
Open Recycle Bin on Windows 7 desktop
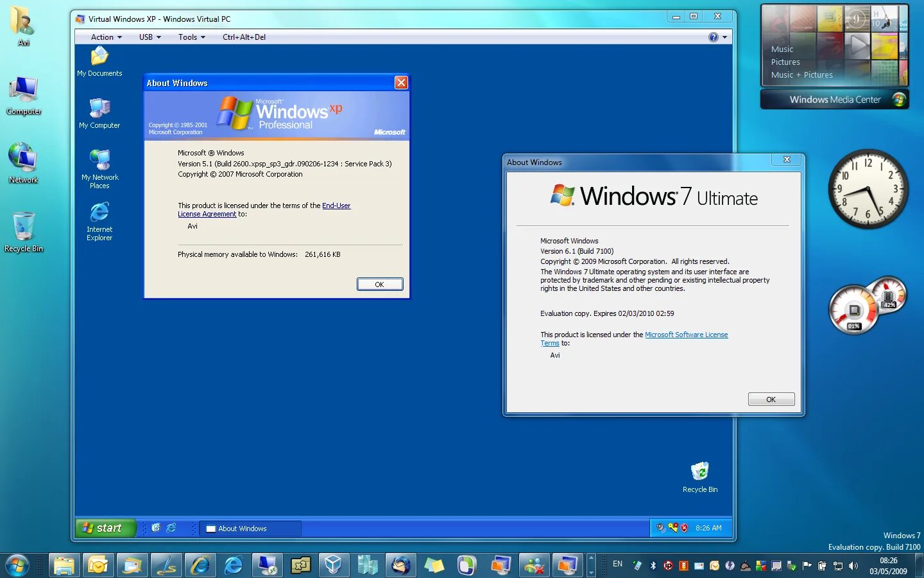(24, 232)
